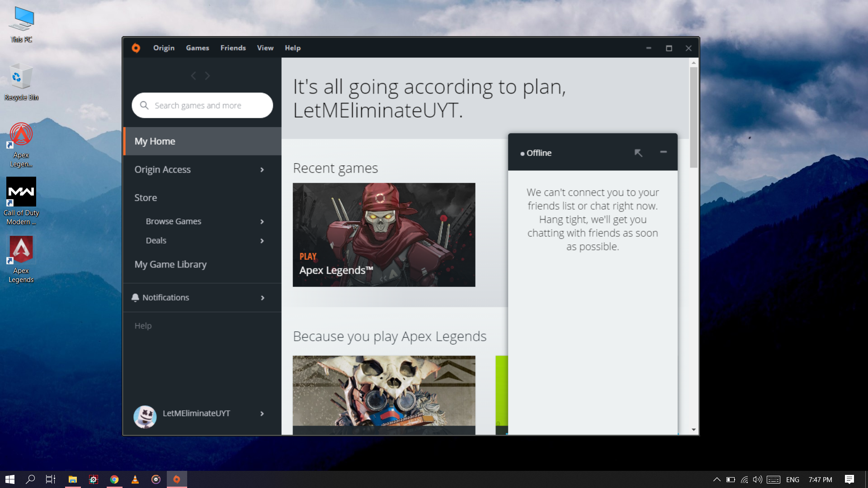Click the touch keyboard tray icon
The image size is (868, 488).
pos(774,479)
